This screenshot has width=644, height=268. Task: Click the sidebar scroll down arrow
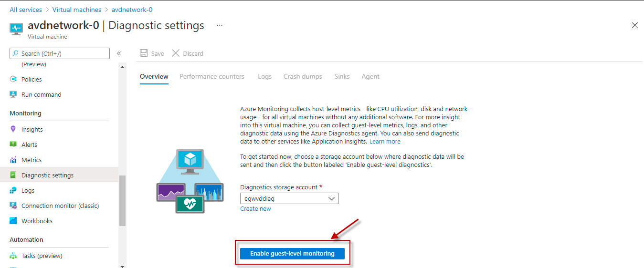pyautogui.click(x=122, y=266)
